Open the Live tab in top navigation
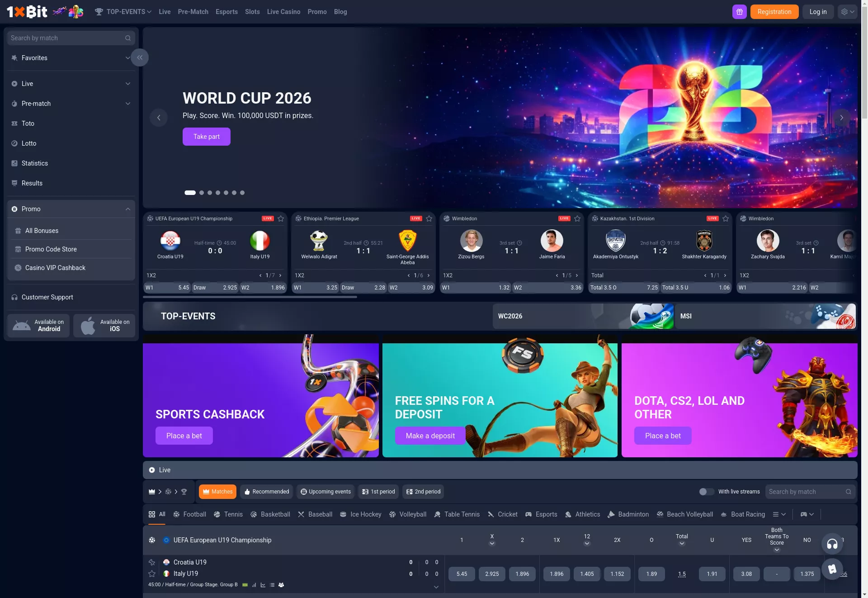This screenshot has width=868, height=598. click(165, 12)
